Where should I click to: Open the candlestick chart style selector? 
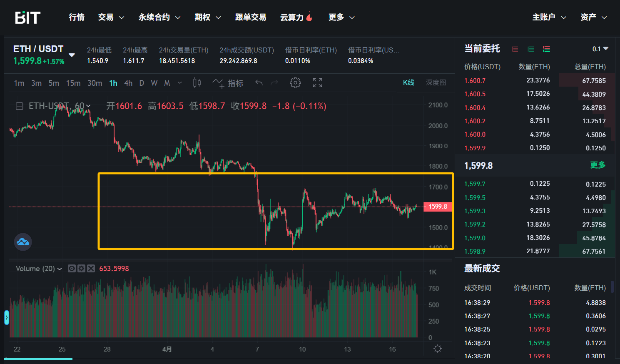coord(197,83)
